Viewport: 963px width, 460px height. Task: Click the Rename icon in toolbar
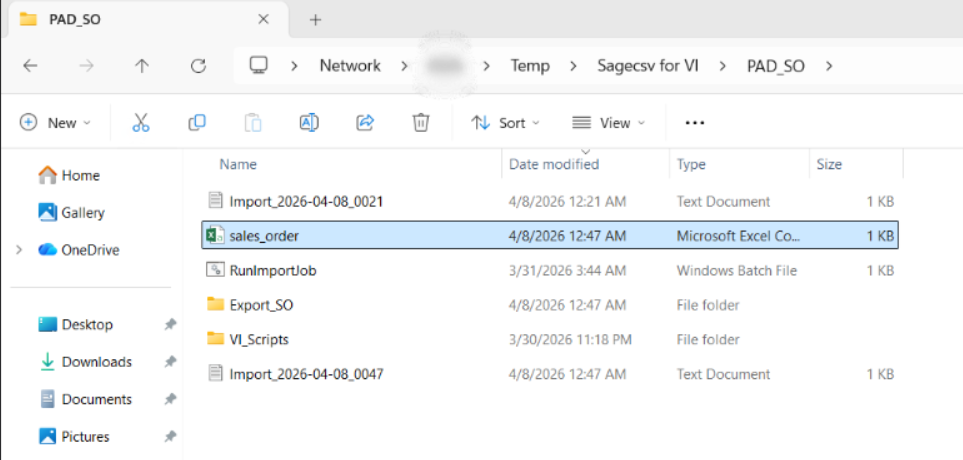309,123
